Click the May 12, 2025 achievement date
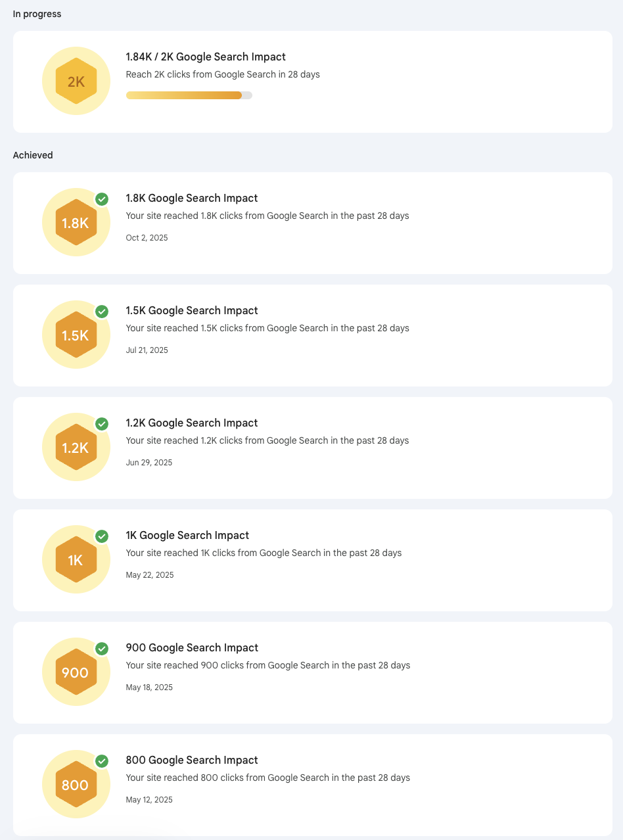 [x=149, y=800]
